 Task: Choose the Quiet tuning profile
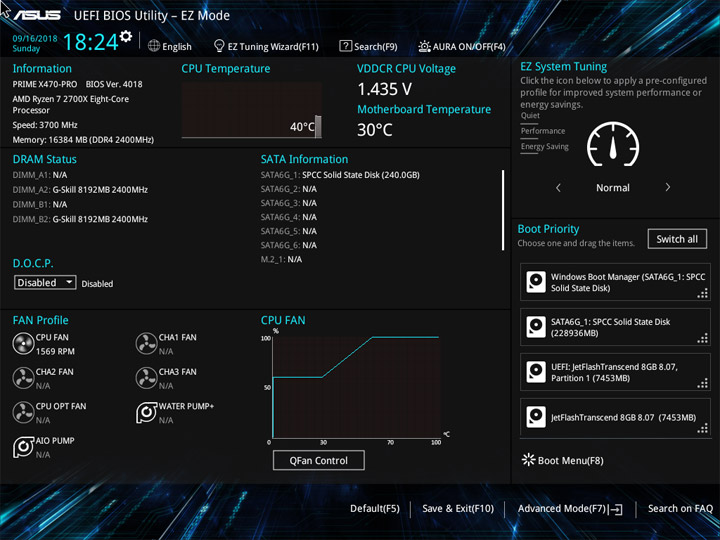530,116
